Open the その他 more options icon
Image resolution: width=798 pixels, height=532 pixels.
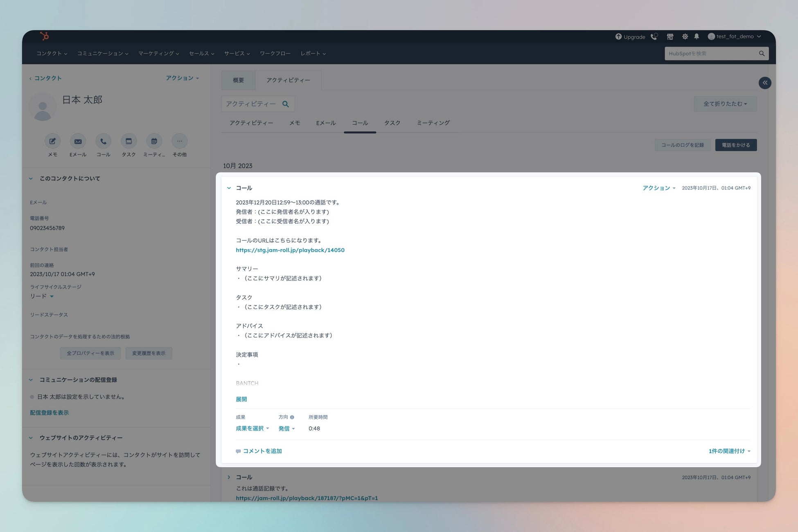pos(179,141)
